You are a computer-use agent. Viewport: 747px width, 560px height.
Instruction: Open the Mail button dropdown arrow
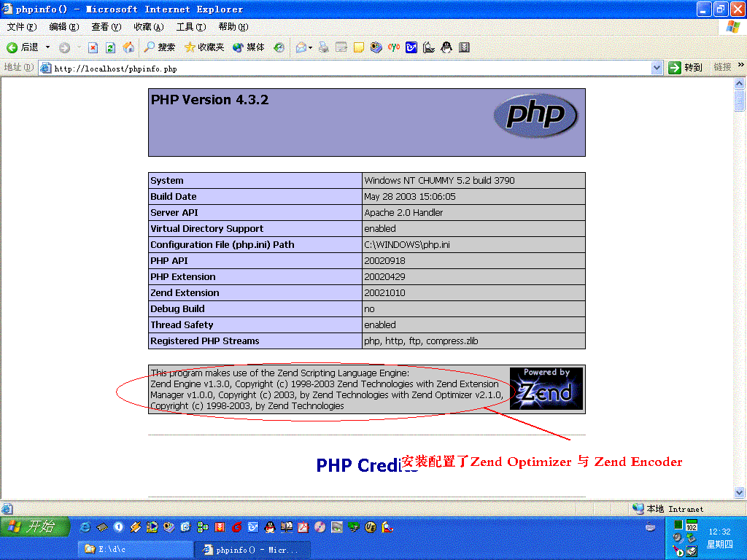coord(311,47)
